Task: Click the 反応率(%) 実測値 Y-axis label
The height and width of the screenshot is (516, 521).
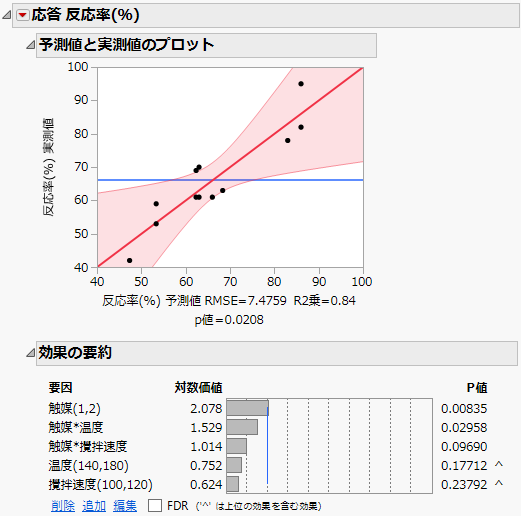Action: pos(49,167)
